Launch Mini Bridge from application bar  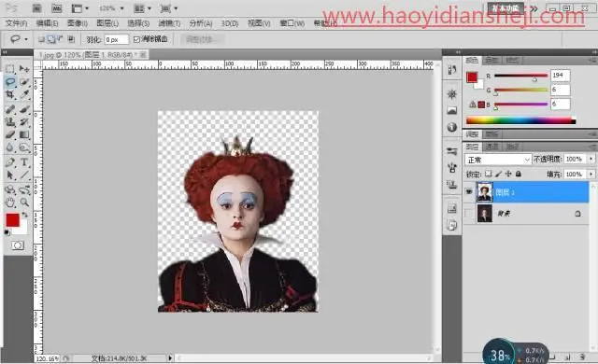click(x=56, y=8)
